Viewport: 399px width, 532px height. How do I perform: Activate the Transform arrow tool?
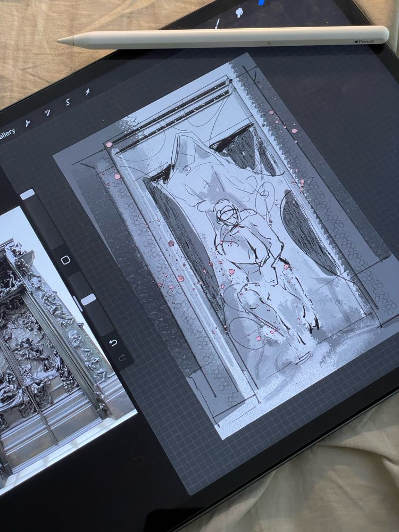pos(87,92)
